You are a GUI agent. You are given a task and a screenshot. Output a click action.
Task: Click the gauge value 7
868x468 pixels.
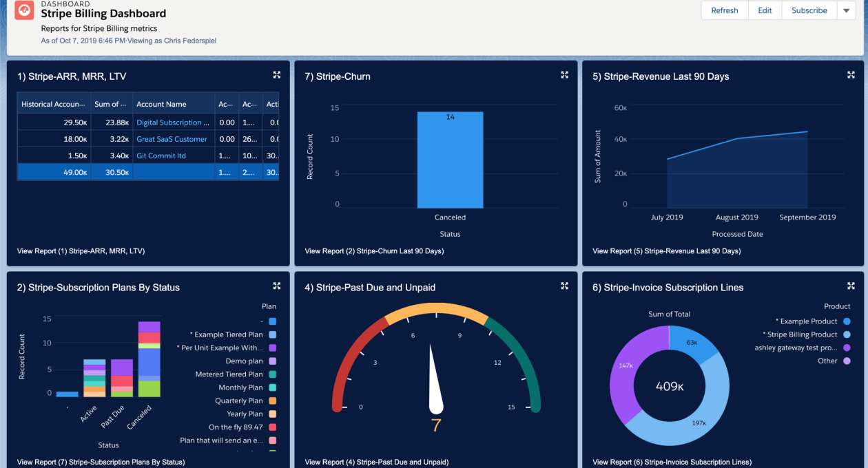[435, 425]
